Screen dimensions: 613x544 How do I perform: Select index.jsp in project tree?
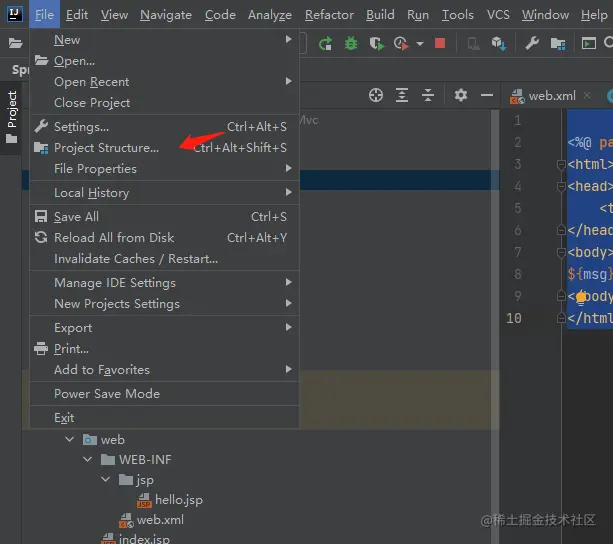point(136,539)
